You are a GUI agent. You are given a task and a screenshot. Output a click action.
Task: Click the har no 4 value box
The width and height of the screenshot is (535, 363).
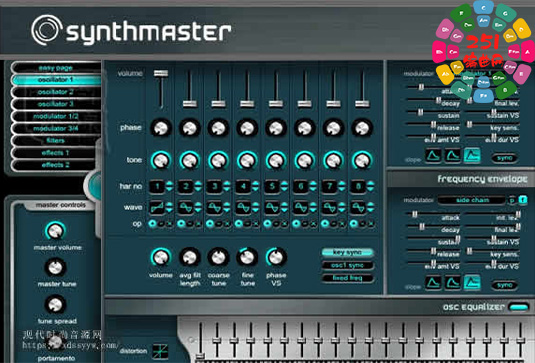coord(243,186)
